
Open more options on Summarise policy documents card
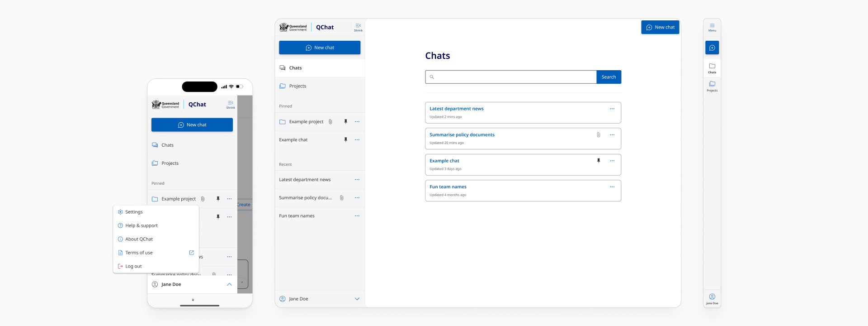tap(612, 135)
